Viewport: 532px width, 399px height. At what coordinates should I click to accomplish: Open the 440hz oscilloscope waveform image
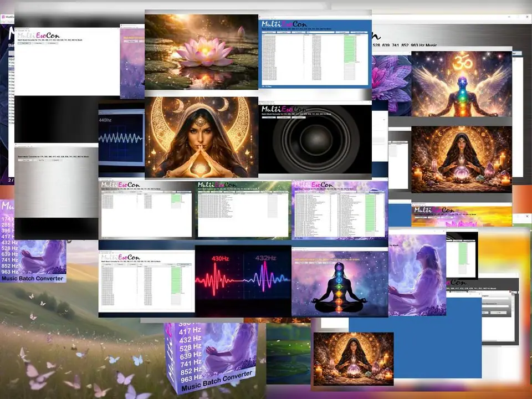click(x=121, y=135)
